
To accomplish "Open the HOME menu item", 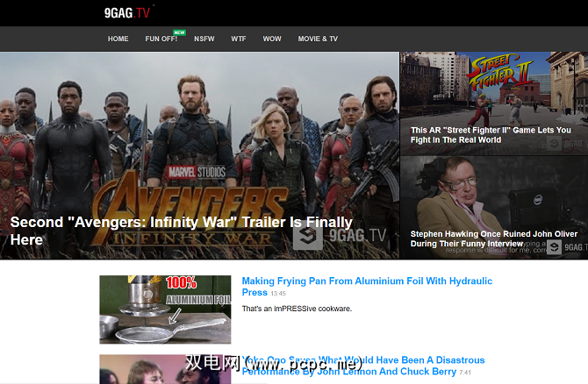I will [118, 39].
